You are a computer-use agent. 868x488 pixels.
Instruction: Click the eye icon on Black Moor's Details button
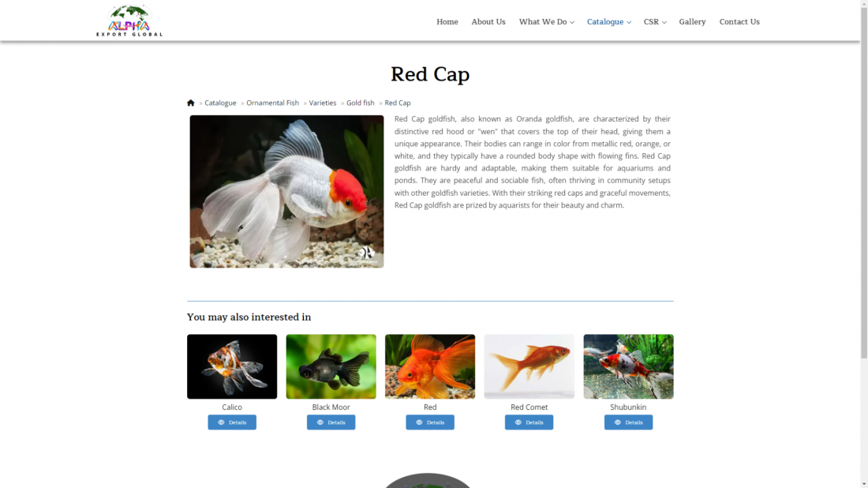(320, 422)
